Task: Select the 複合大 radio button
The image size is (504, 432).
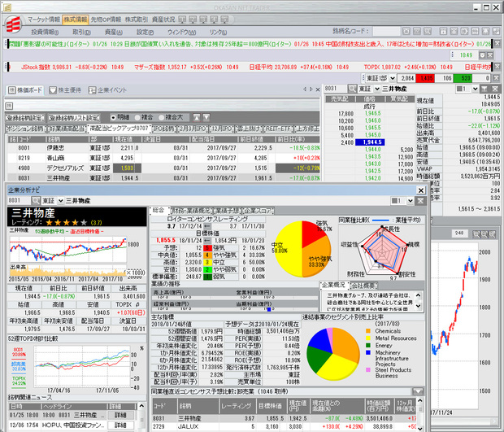Action: coord(161,117)
